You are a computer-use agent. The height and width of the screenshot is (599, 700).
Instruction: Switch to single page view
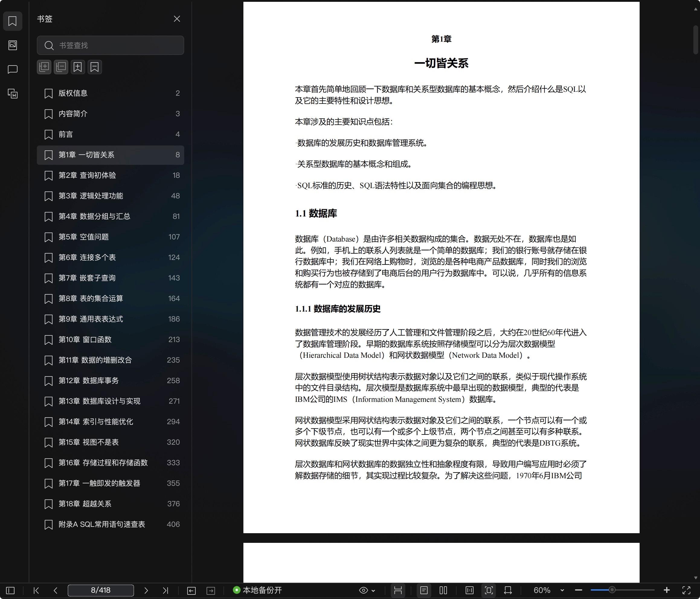point(424,590)
